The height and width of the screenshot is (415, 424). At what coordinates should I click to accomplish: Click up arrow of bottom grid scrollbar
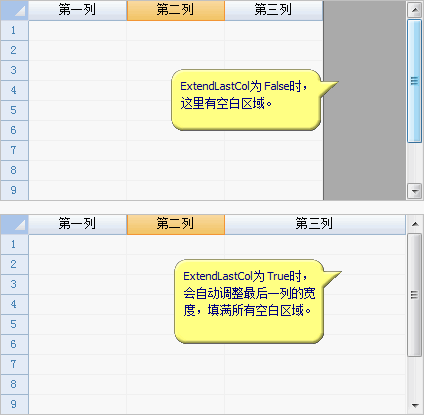[415, 224]
